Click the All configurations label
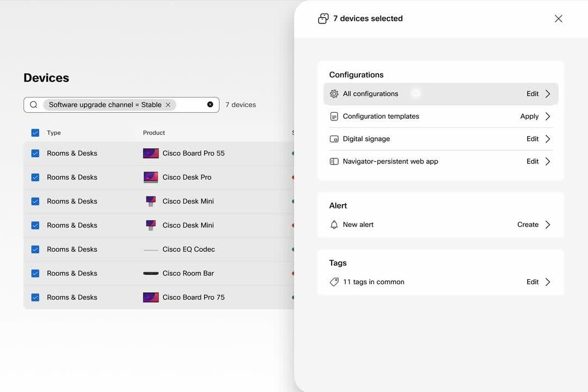Screen dimensions: 588x392 click(x=371, y=94)
